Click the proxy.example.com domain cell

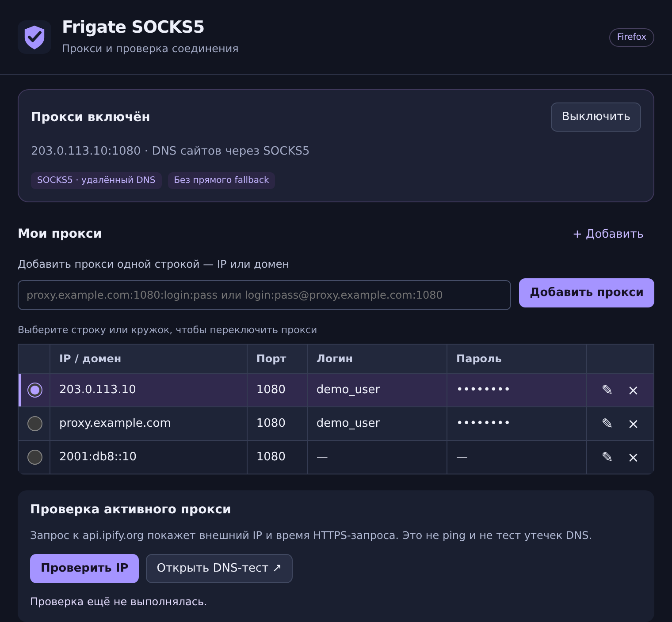point(149,424)
